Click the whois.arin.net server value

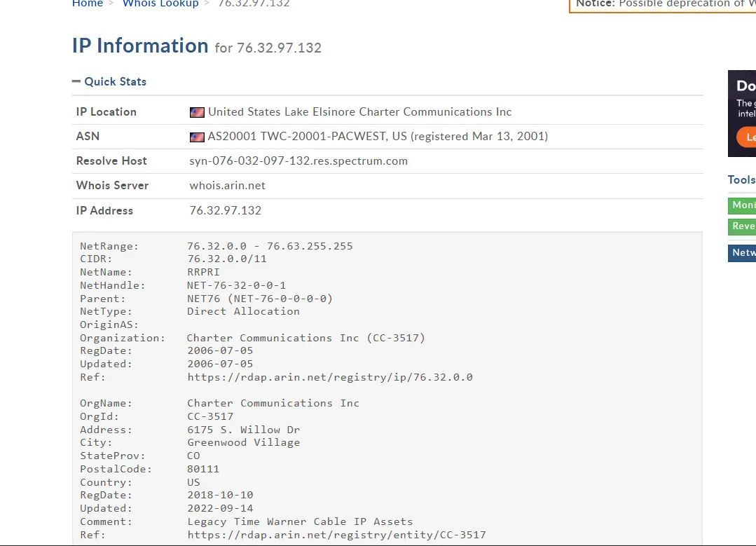227,186
